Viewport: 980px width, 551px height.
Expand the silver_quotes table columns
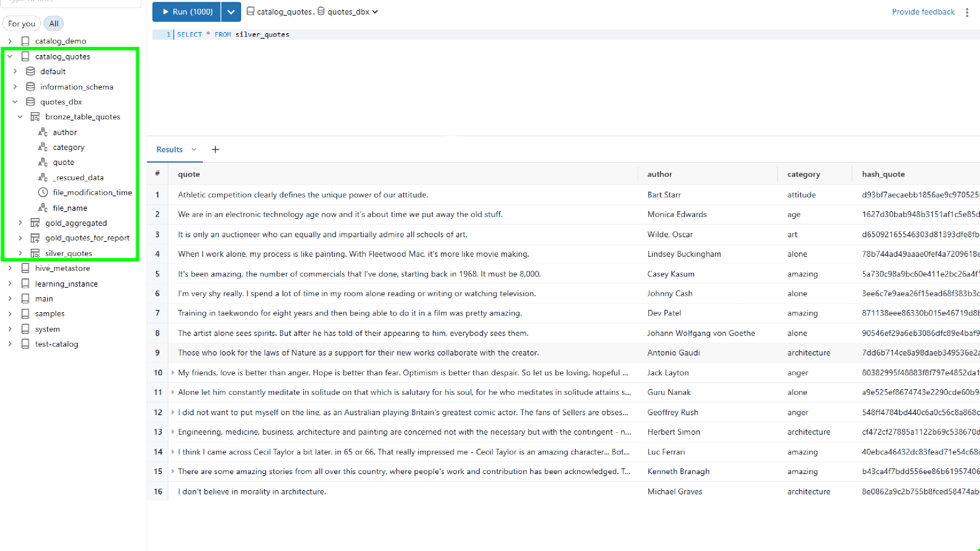click(20, 253)
